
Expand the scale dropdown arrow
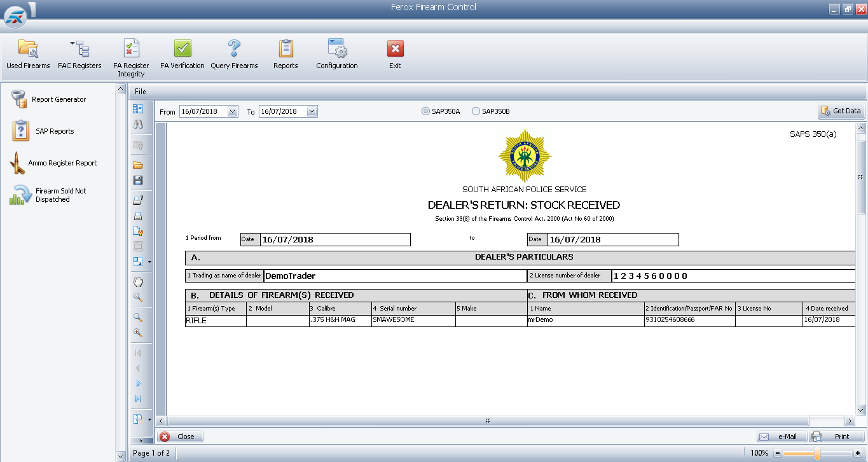pyautogui.click(x=149, y=262)
